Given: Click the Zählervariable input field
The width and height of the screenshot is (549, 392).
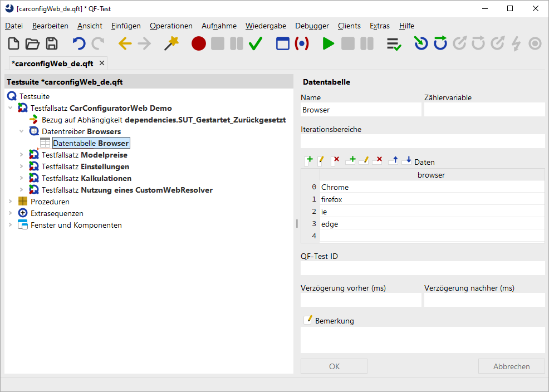Looking at the screenshot, I should coord(484,110).
